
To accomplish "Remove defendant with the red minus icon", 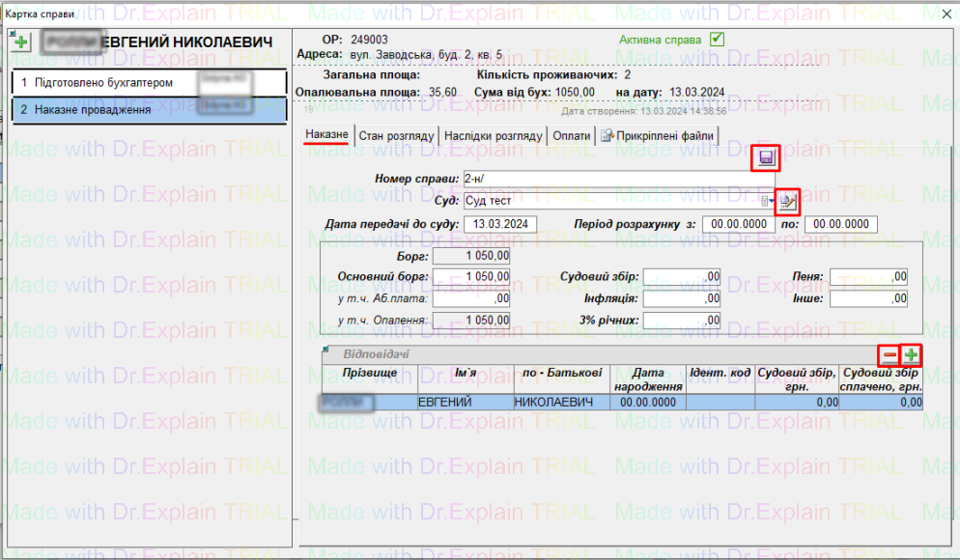I will pos(889,354).
